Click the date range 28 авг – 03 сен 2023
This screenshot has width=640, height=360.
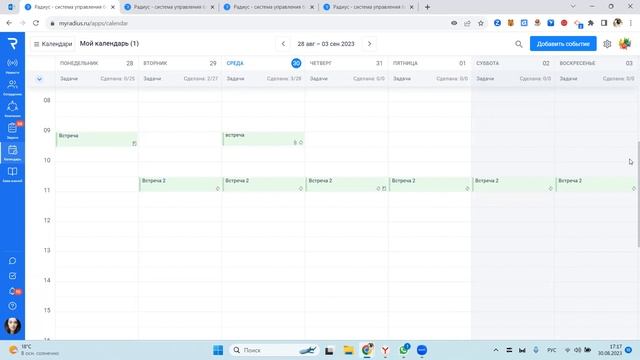(326, 44)
